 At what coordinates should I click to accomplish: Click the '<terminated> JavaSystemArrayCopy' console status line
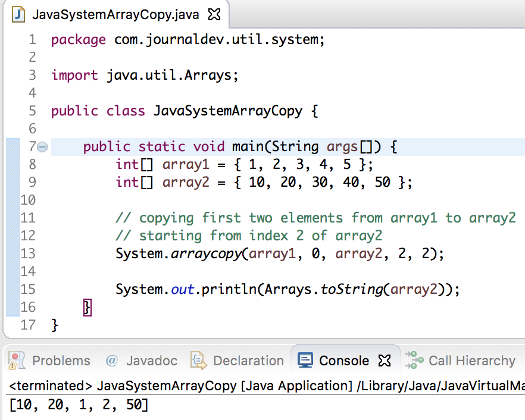266,386
